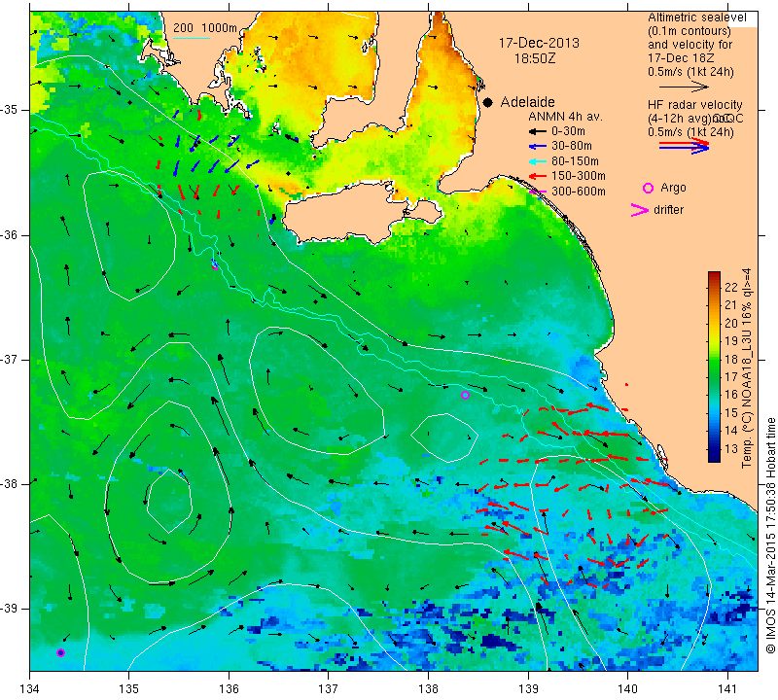The width and height of the screenshot is (778, 700).
Task: Click the 'Argo' legend label
Action: click(673, 188)
